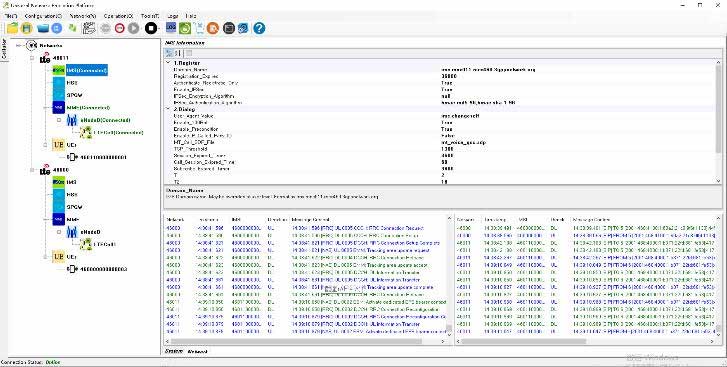Click the dark terminal window toolbar icon

229,28
